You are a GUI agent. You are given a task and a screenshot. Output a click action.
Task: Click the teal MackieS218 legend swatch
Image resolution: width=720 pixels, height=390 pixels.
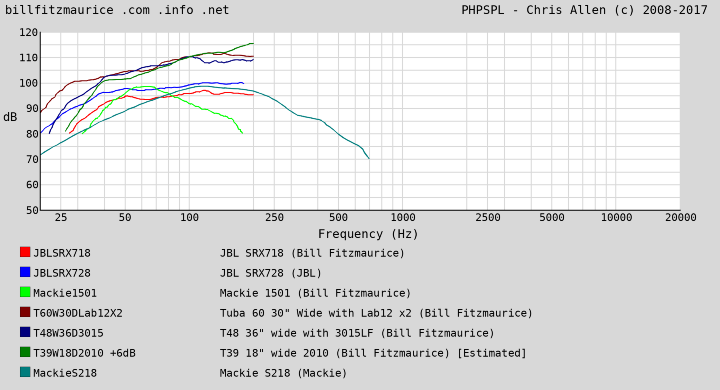[25, 372]
